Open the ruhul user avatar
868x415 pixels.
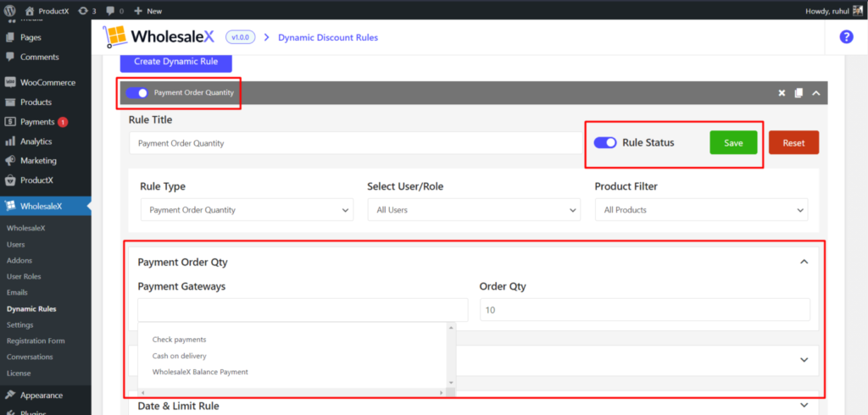pos(858,10)
